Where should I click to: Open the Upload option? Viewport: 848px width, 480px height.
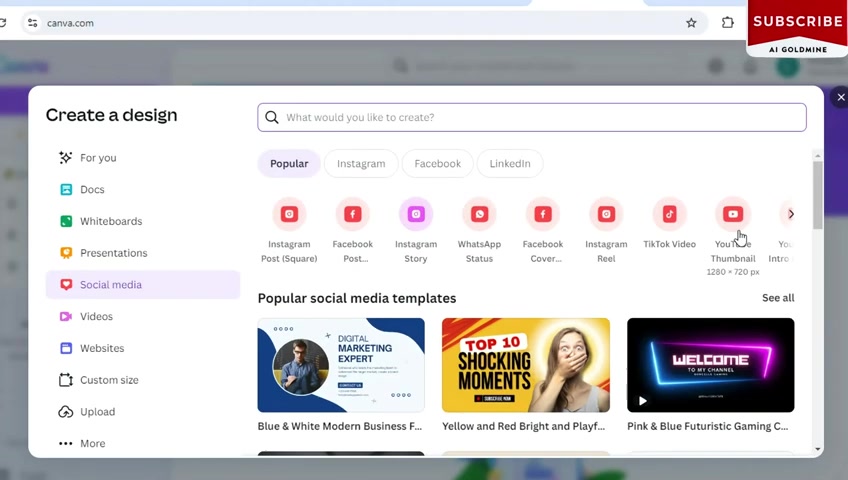click(x=143, y=412)
